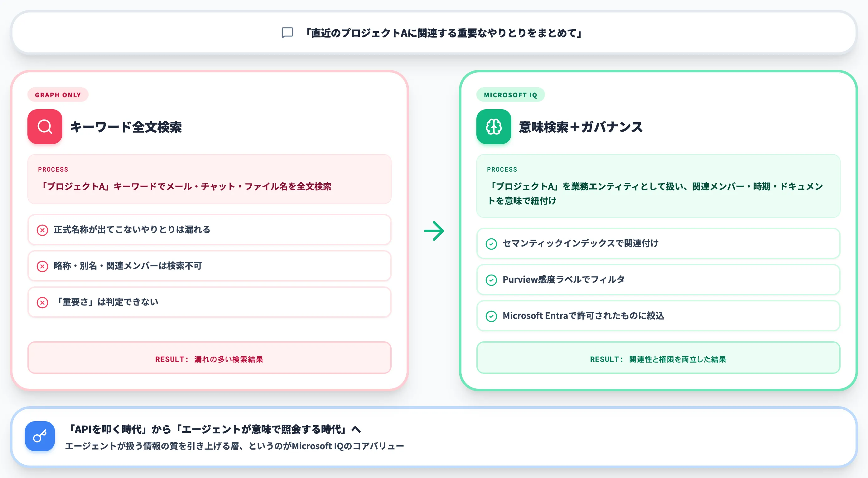Click the RESULT: 漏れの多い検索結果 box
Viewport: 868px width, 478px height.
(x=209, y=358)
